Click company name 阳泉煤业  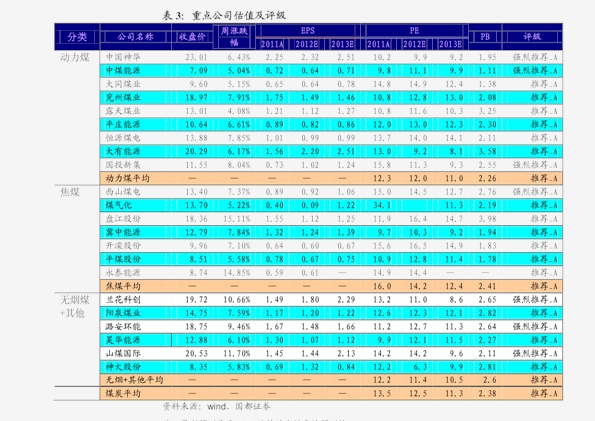(x=123, y=313)
